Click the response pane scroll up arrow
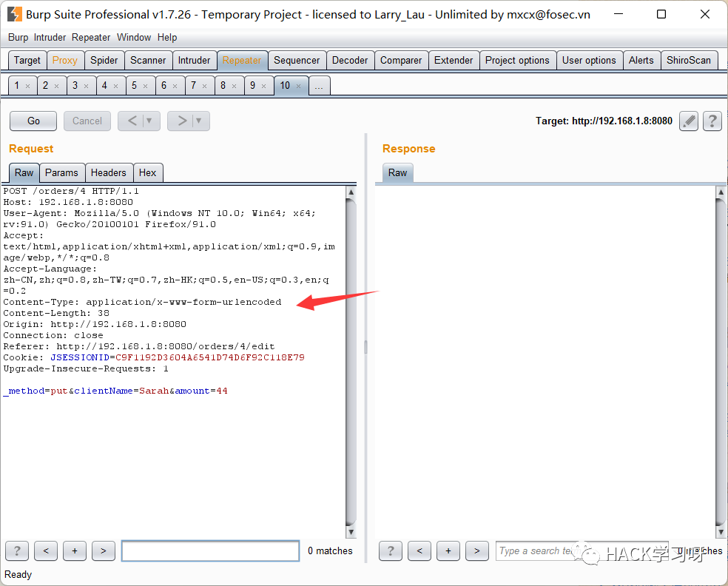Viewport: 728px width, 586px height. tap(721, 192)
